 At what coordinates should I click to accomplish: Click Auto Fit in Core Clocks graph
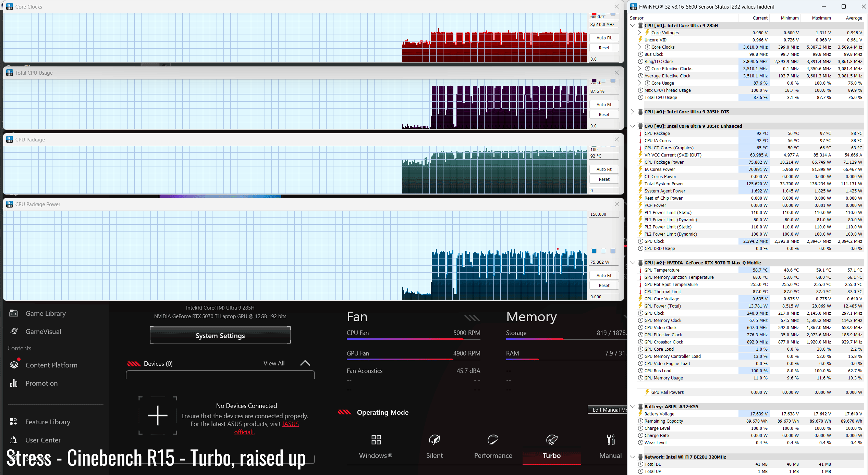604,38
